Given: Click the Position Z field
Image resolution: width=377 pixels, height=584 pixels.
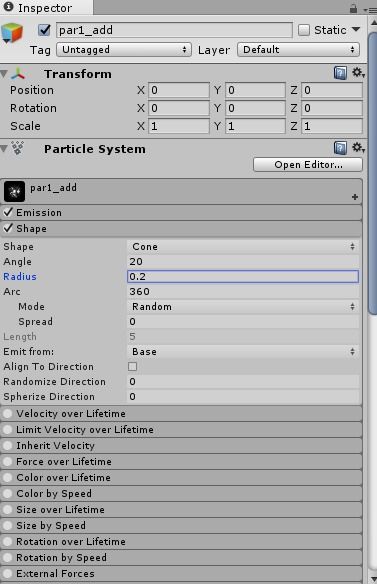Looking at the screenshot, I should pyautogui.click(x=332, y=90).
